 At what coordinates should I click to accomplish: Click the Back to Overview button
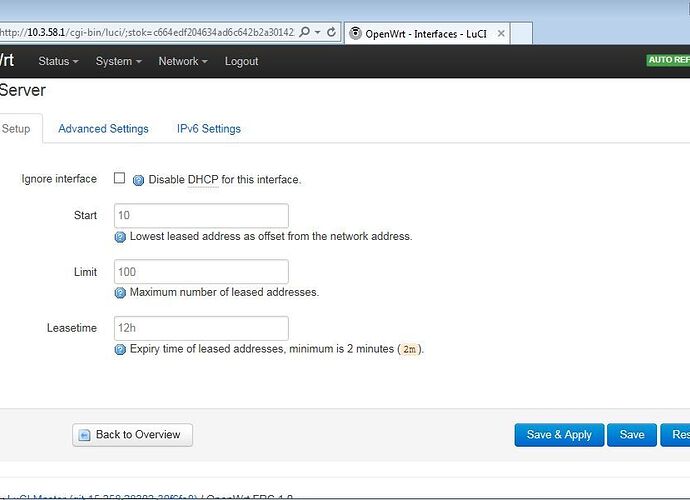click(132, 435)
